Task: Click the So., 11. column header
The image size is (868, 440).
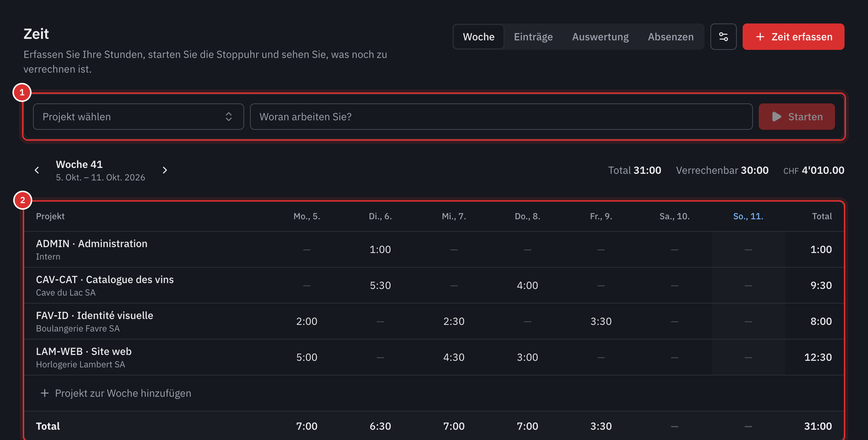Action: pyautogui.click(x=748, y=216)
